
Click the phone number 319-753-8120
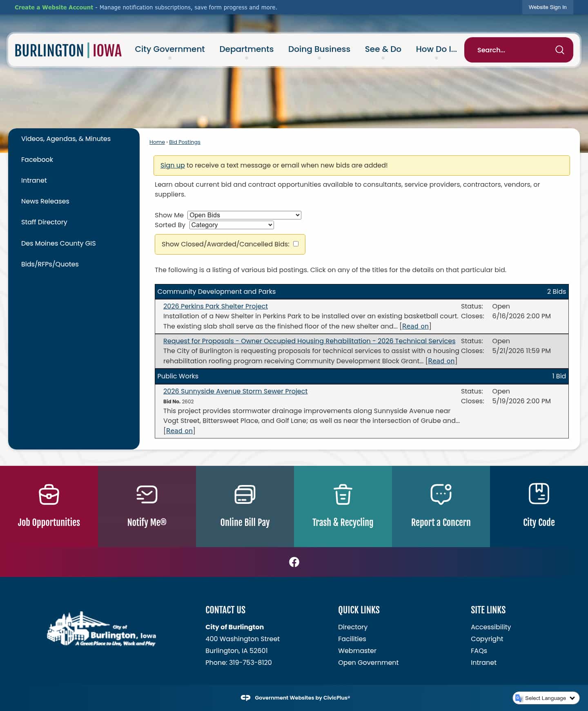coord(250,662)
